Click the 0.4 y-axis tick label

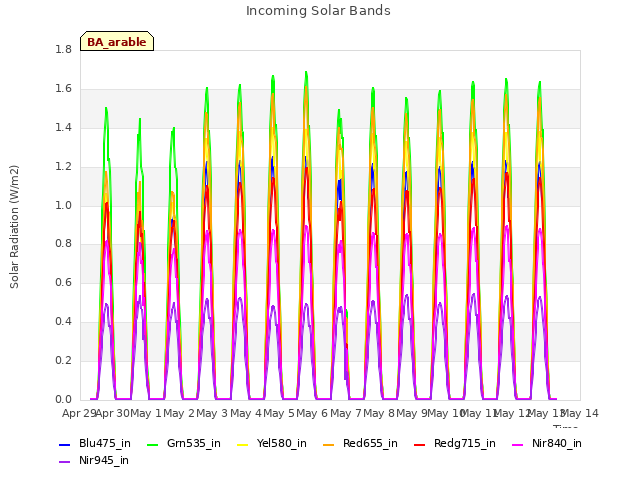(63, 322)
